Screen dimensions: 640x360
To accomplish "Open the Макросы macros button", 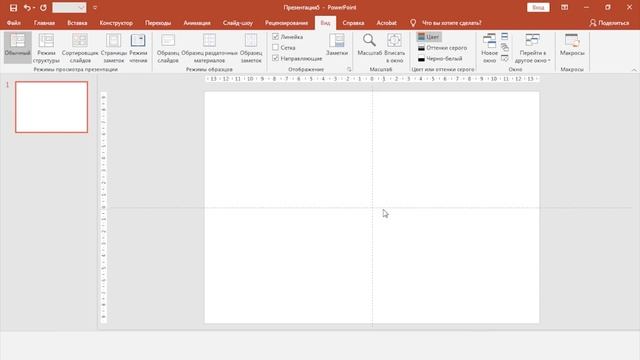I will (x=572, y=45).
